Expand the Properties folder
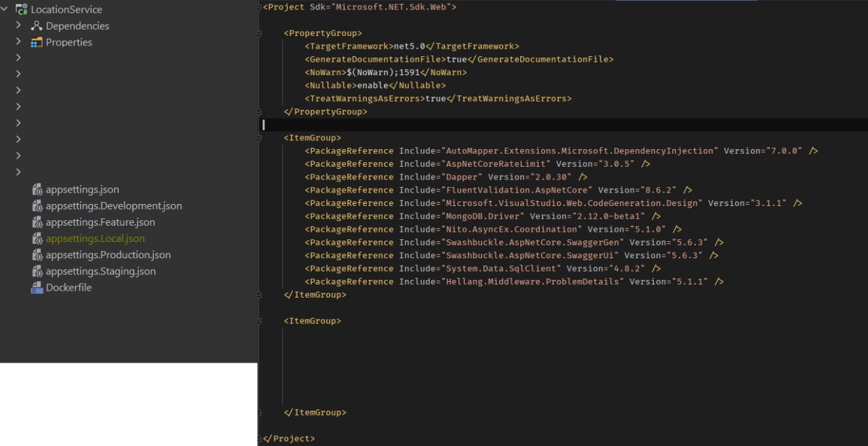This screenshot has width=868, height=446. point(18,42)
